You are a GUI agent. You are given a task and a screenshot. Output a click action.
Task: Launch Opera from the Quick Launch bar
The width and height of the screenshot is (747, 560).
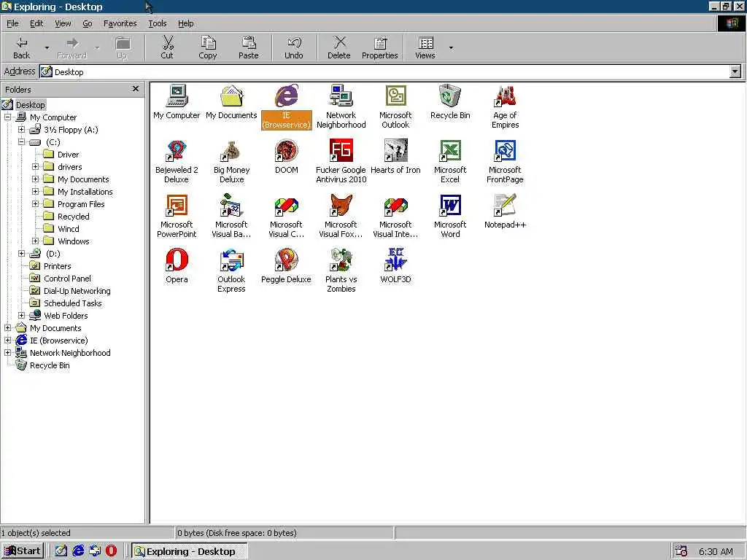(111, 551)
